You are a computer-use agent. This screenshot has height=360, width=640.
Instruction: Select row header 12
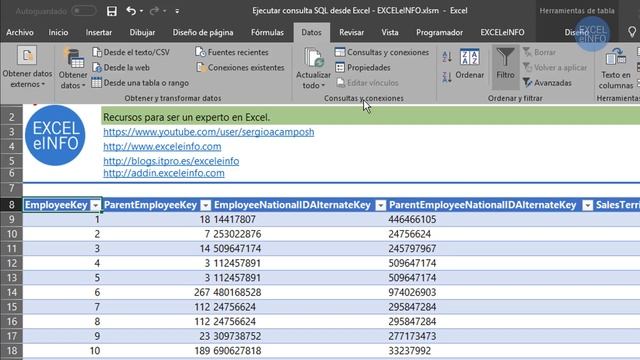point(11,263)
